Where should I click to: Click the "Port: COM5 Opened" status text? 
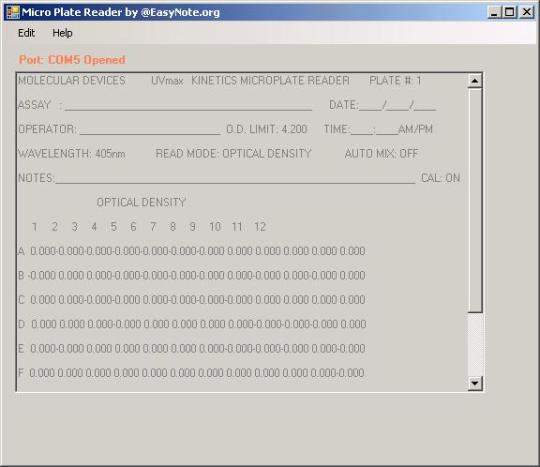pyautogui.click(x=72, y=60)
